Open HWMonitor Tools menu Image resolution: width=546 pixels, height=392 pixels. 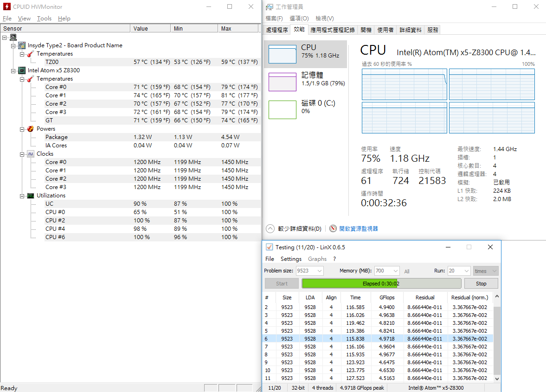pos(44,19)
